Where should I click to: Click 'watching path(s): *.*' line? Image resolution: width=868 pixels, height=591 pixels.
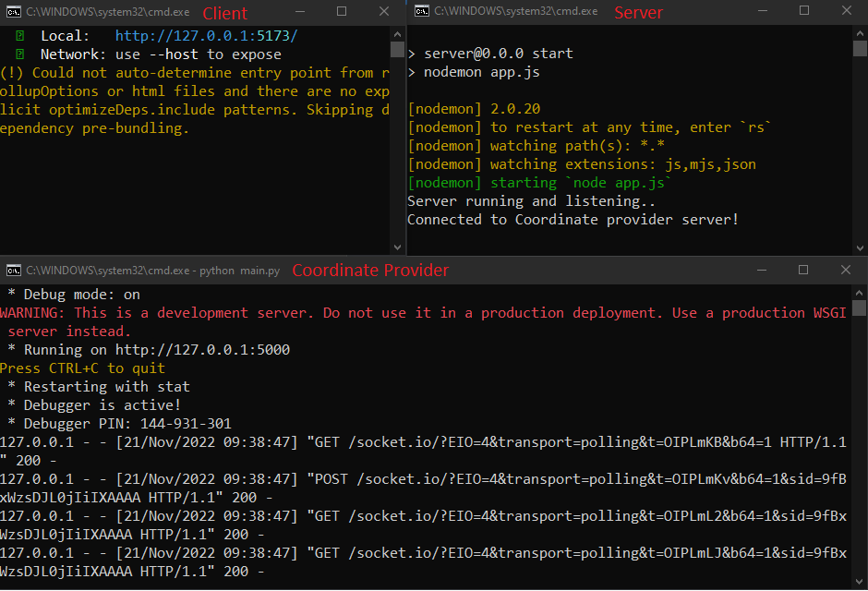[536, 146]
